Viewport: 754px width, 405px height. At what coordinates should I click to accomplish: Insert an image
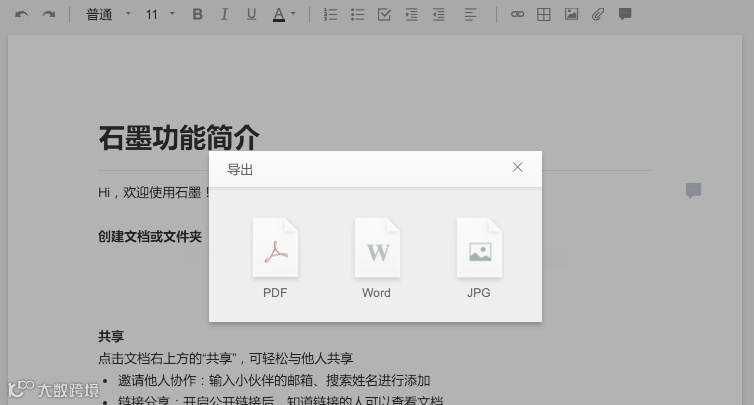[x=571, y=14]
